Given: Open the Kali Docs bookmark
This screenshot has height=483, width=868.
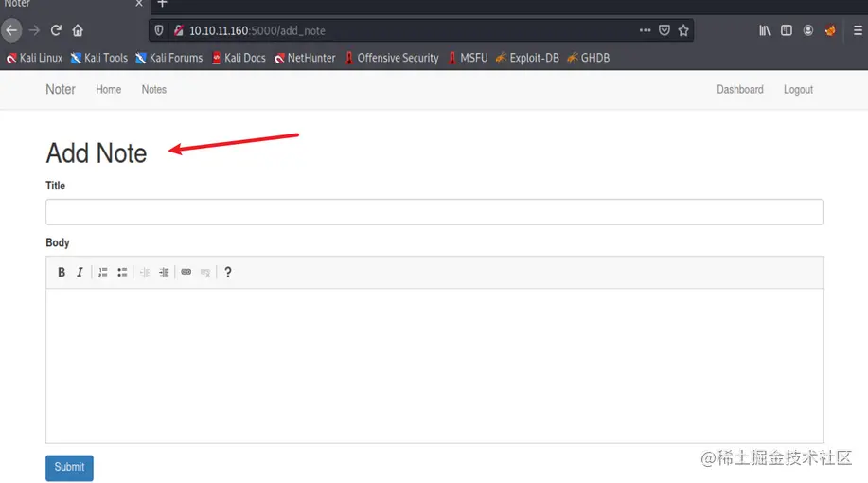Looking at the screenshot, I should pyautogui.click(x=239, y=58).
